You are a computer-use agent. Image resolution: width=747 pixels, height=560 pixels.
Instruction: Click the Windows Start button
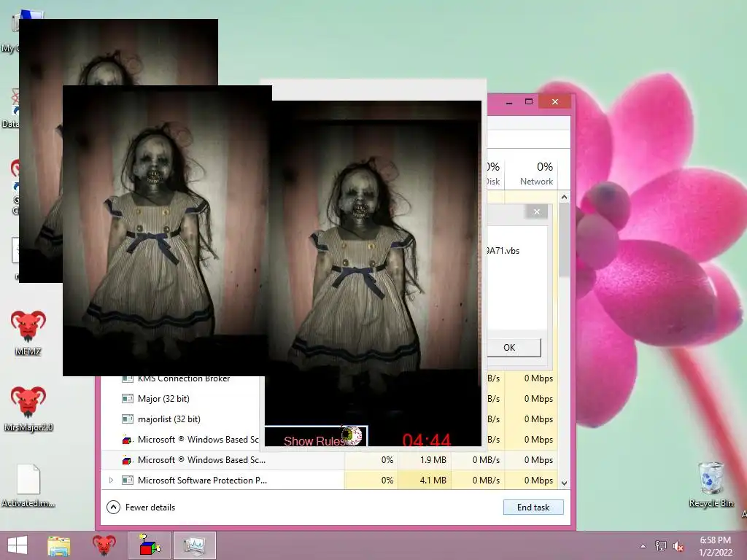click(x=18, y=545)
